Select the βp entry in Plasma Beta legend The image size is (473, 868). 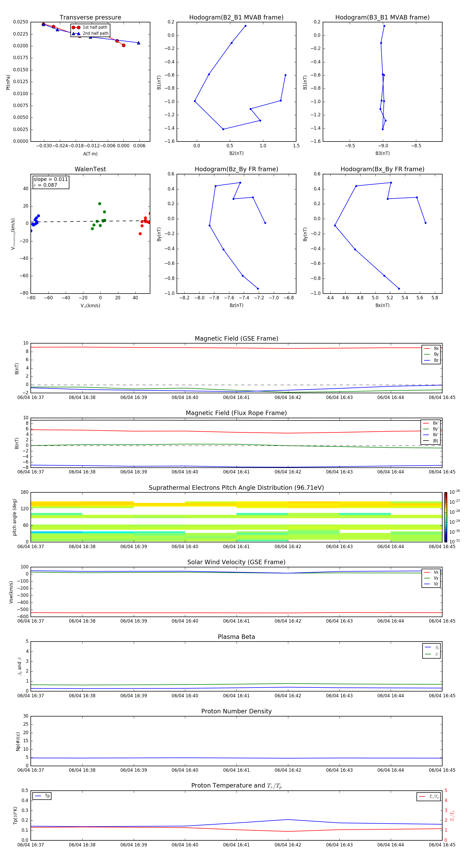pos(431,647)
